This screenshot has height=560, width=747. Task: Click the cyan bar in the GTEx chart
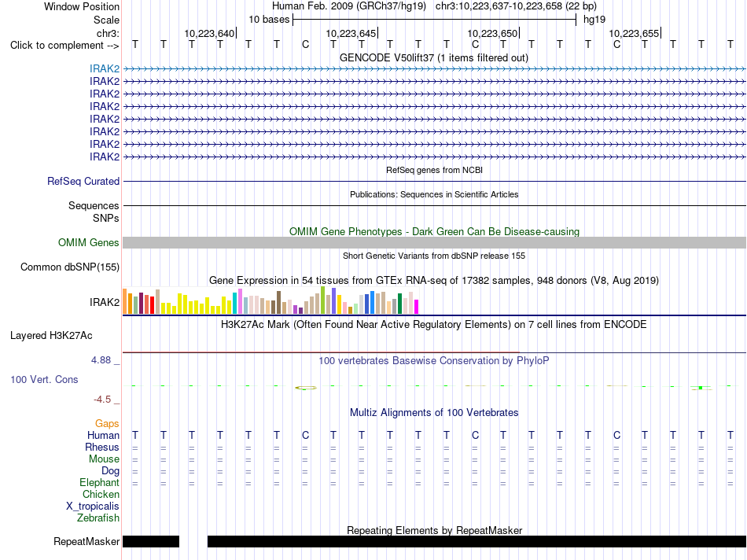pyautogui.click(x=235, y=303)
